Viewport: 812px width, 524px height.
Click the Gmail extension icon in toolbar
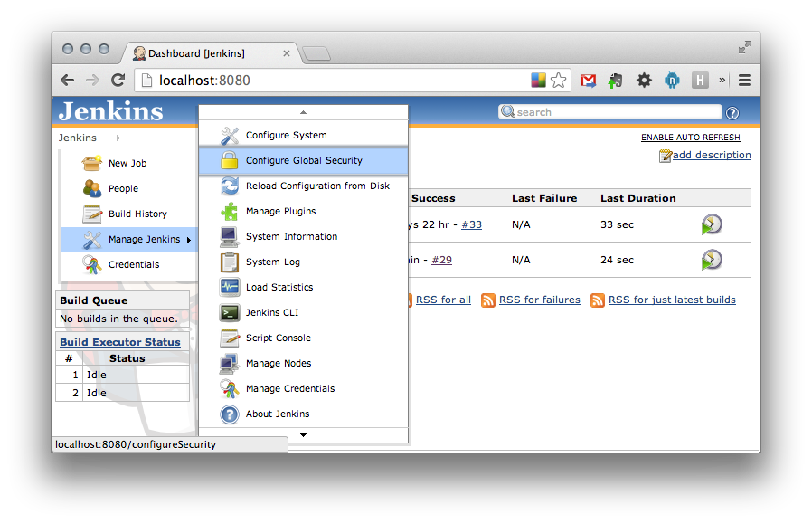588,81
